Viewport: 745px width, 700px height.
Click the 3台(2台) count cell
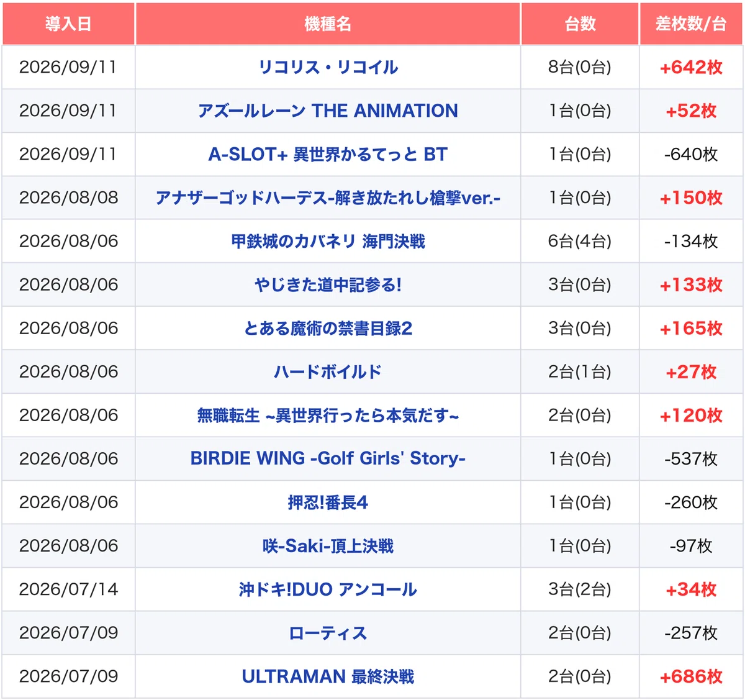coord(580,589)
